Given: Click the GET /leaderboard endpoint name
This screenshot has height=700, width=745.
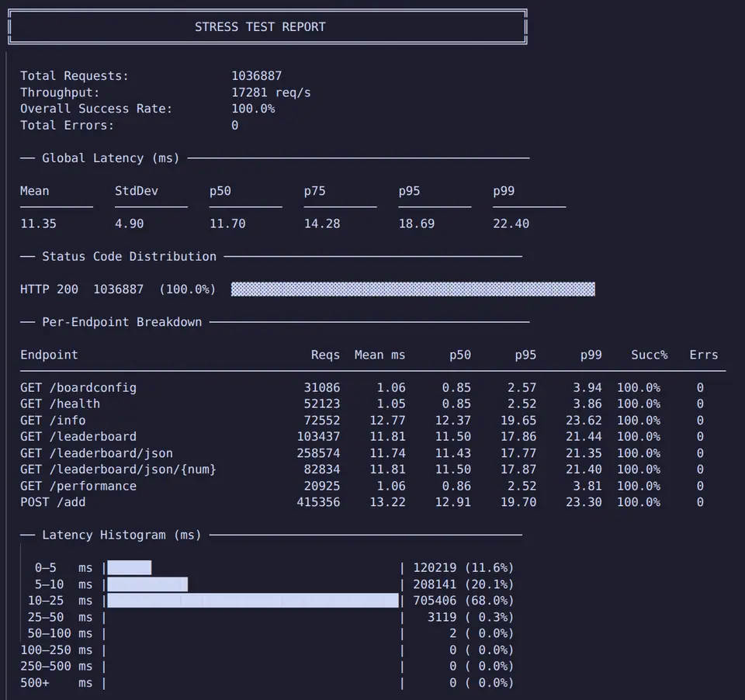Looking at the screenshot, I should (78, 436).
